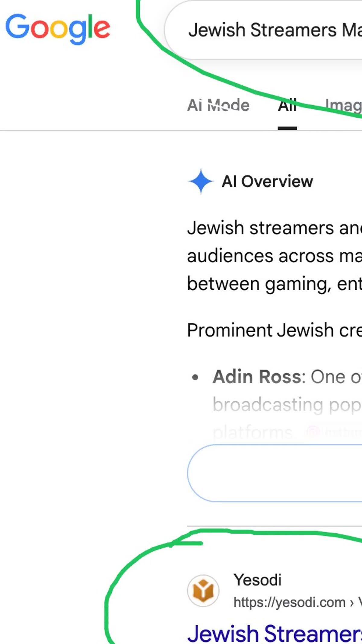Select the All results tab

click(287, 106)
